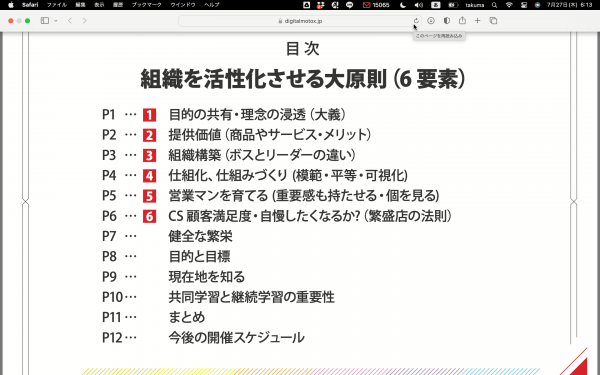The width and height of the screenshot is (600, 375).
Task: Select the line 組織構築 (ボスとリーダーの違い)
Action: coord(262,155)
